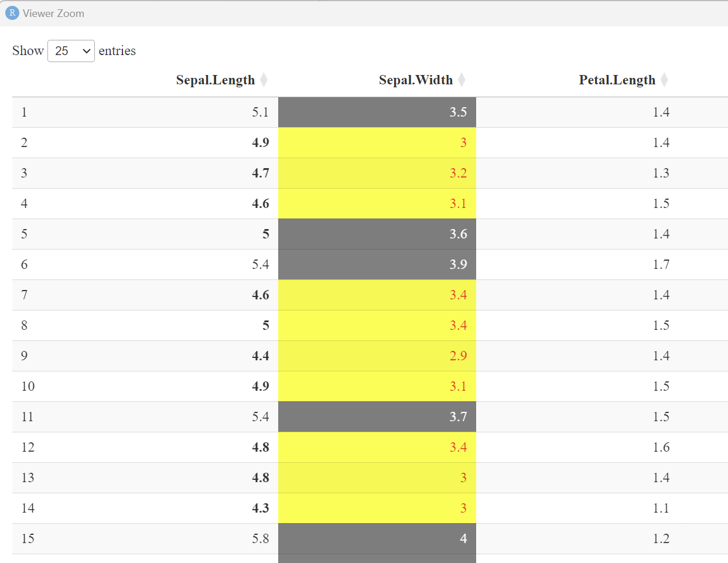Click the R logo icon in title bar
Viewport: 728px width, 563px height.
12,13
